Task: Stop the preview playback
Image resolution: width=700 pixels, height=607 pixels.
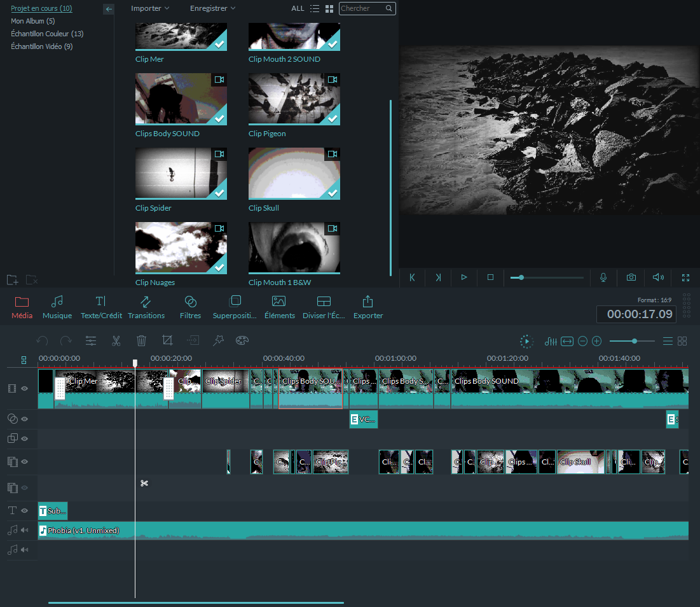Action: tap(490, 277)
